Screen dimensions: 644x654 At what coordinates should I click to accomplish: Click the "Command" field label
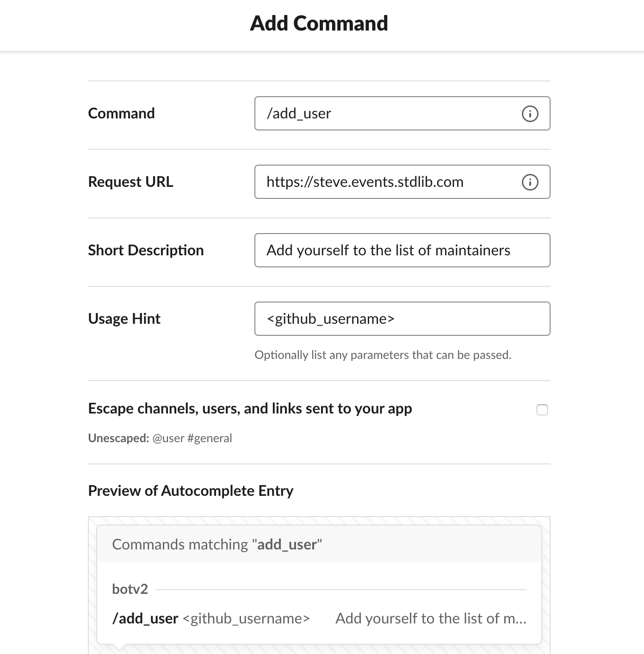tap(121, 113)
